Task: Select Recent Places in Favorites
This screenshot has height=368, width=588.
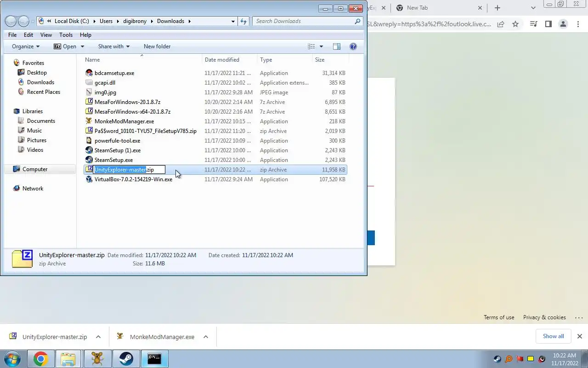Action: click(44, 92)
